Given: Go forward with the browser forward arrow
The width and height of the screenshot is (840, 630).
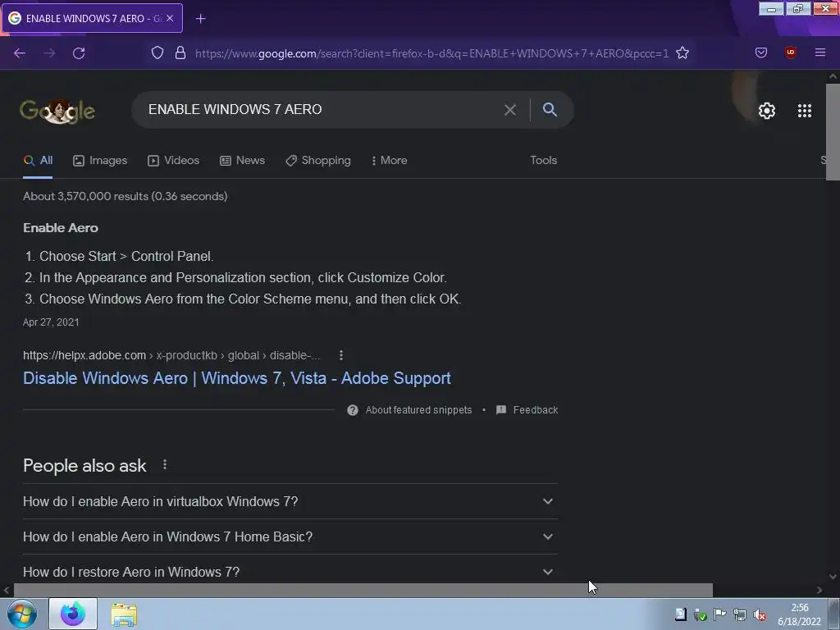Looking at the screenshot, I should tap(49, 53).
